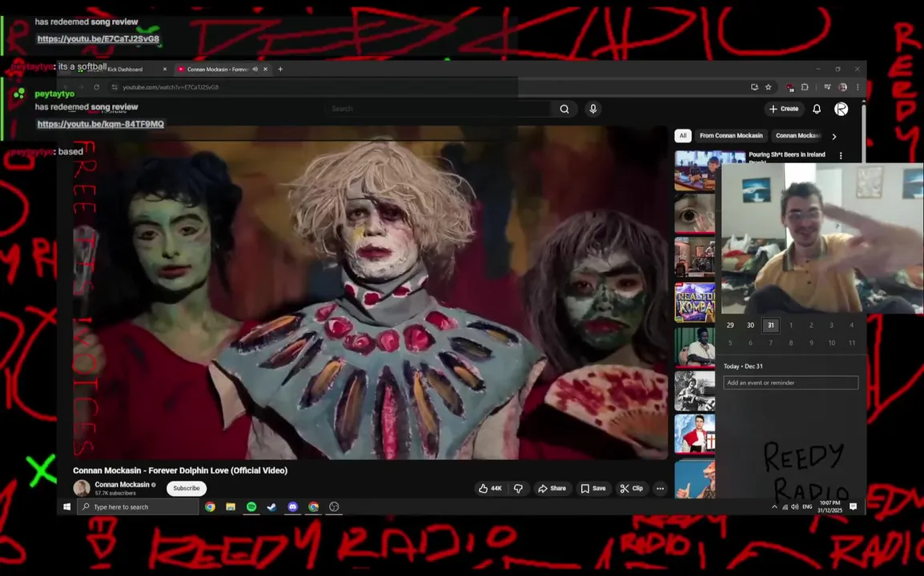Open the media control icon in Chrome toolbar
Image resolution: width=924 pixels, height=576 pixels.
[x=827, y=87]
